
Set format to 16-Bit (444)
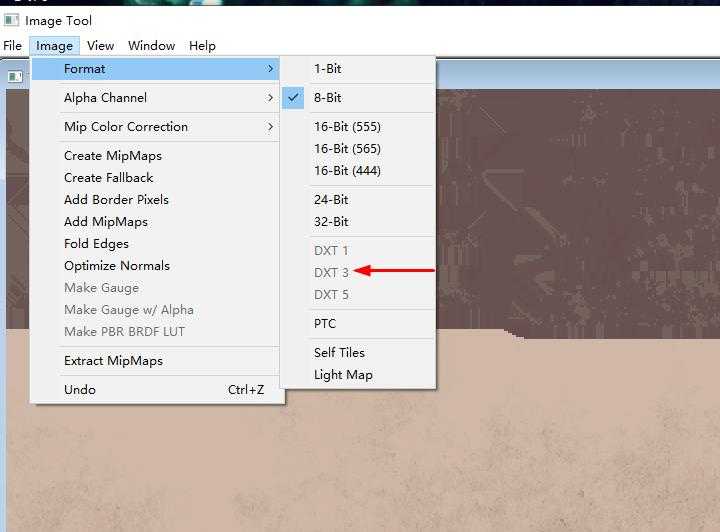coord(358,171)
